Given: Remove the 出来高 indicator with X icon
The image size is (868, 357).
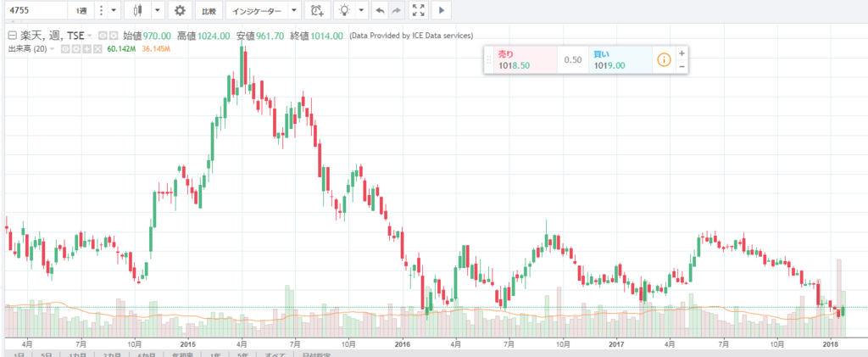Looking at the screenshot, I should coord(97,49).
